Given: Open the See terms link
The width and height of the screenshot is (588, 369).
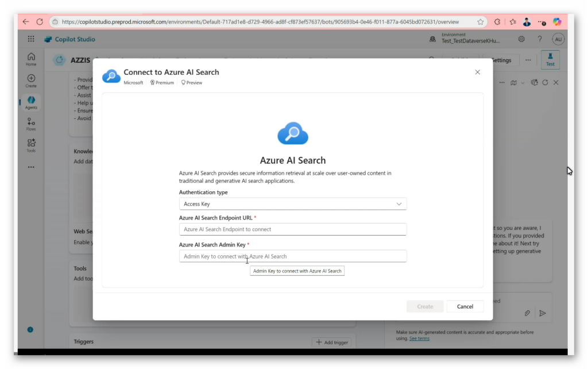Looking at the screenshot, I should [419, 339].
